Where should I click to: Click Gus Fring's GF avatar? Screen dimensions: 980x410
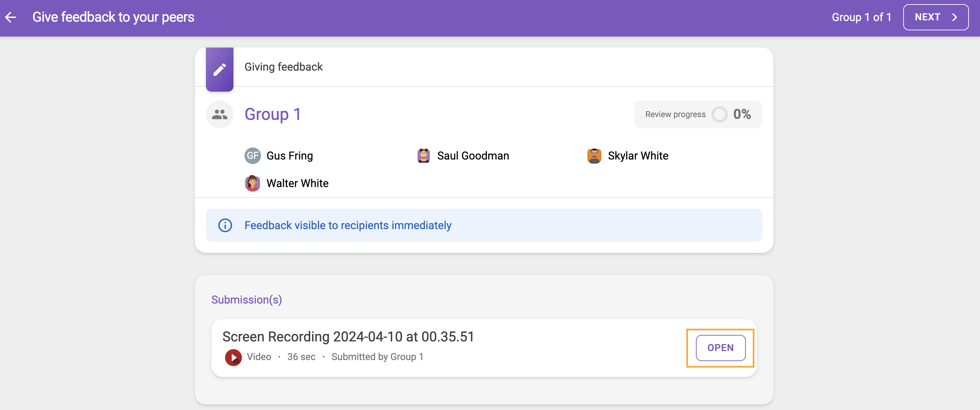point(253,156)
